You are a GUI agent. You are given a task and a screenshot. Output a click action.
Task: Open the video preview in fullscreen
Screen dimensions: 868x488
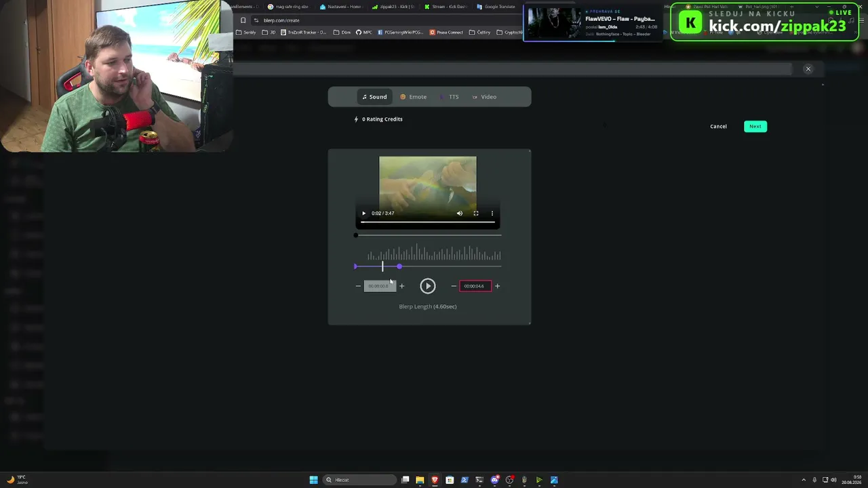[476, 213]
